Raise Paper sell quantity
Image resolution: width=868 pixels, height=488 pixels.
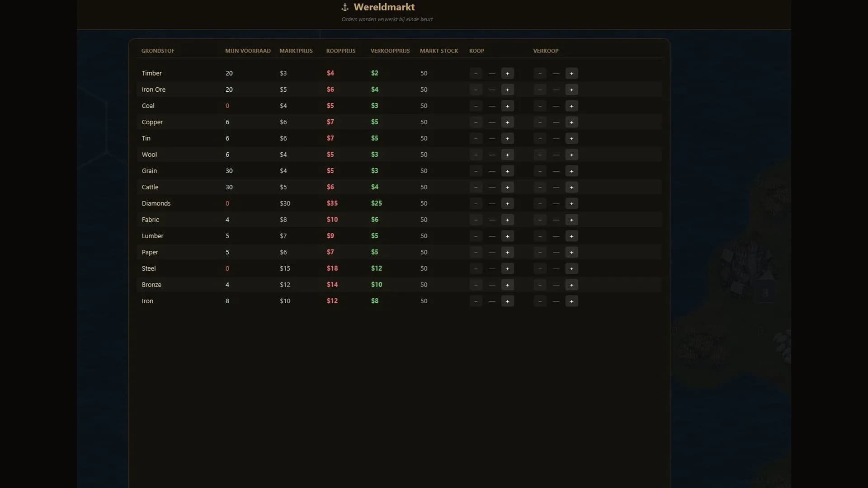571,252
